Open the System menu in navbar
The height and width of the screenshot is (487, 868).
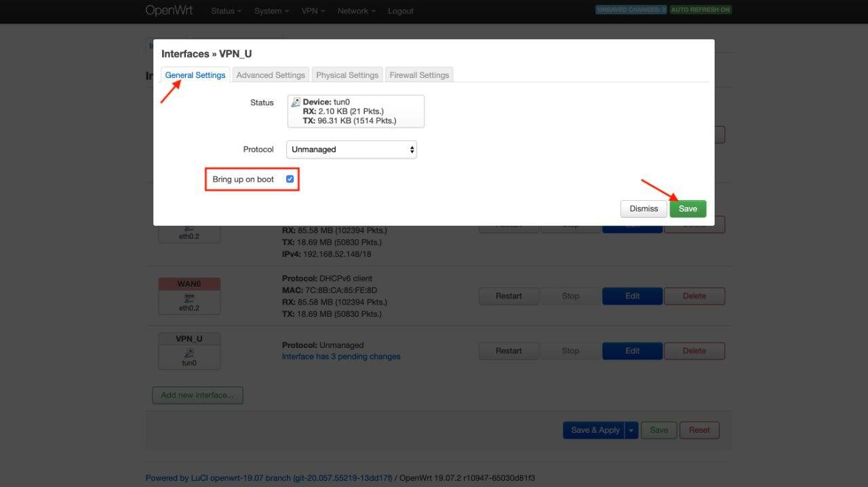[271, 11]
